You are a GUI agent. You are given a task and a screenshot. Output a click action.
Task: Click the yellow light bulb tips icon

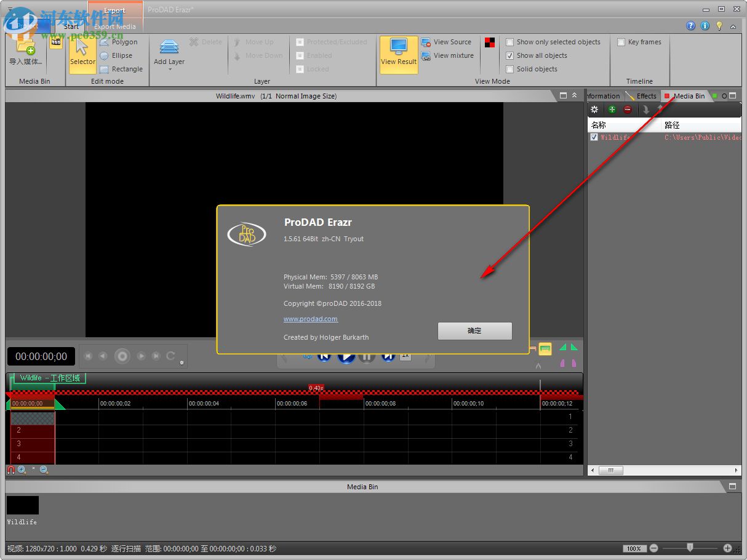click(x=719, y=26)
